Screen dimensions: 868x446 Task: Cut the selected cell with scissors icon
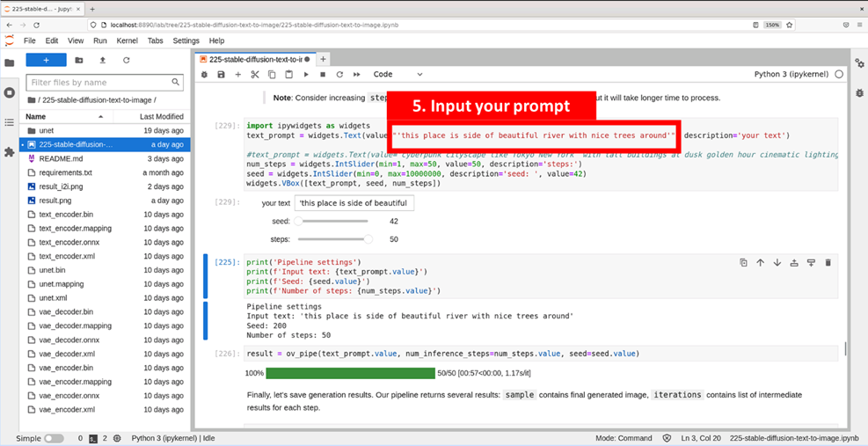(255, 74)
